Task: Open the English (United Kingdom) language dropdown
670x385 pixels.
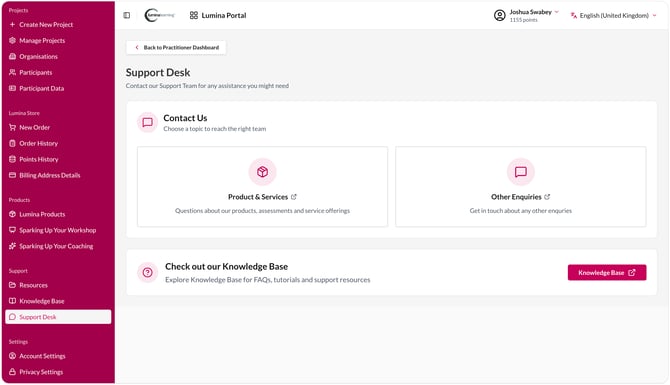Action: point(614,15)
